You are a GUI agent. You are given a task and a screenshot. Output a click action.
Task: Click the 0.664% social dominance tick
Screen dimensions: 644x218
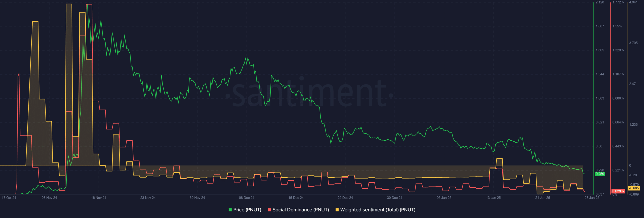pyautogui.click(x=618, y=122)
